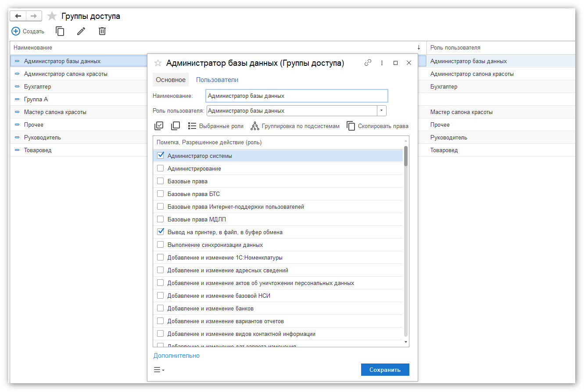Select Группа А row in list

click(x=79, y=100)
